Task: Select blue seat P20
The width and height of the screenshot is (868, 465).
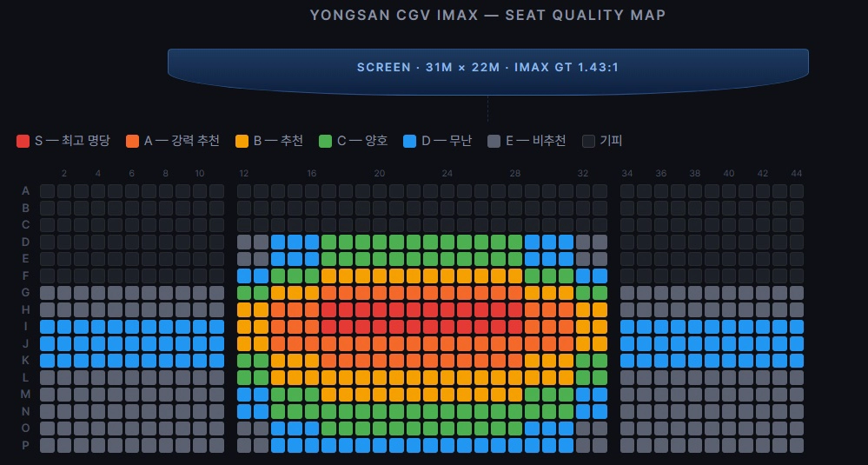Action: 380,446
